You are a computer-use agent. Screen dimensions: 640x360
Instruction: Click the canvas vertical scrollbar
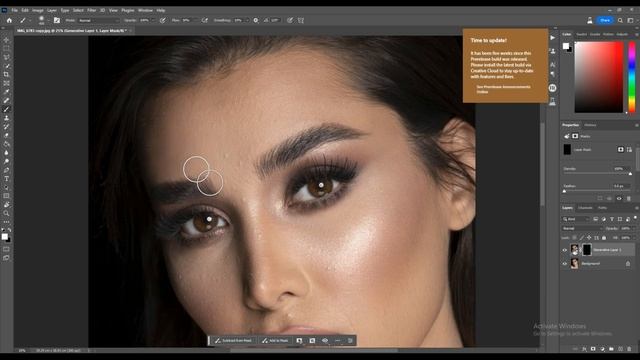[542, 163]
